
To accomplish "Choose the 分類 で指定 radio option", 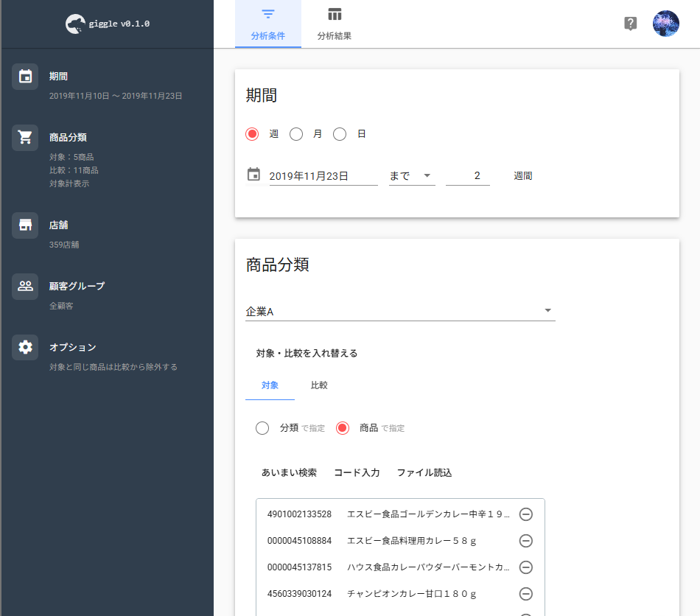I will pyautogui.click(x=262, y=428).
